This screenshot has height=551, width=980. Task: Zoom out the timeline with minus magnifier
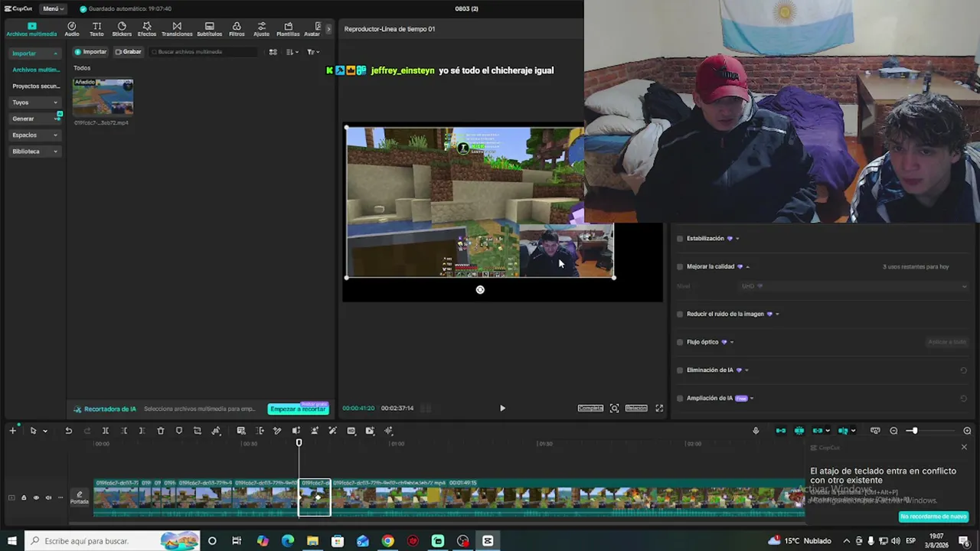pos(893,431)
